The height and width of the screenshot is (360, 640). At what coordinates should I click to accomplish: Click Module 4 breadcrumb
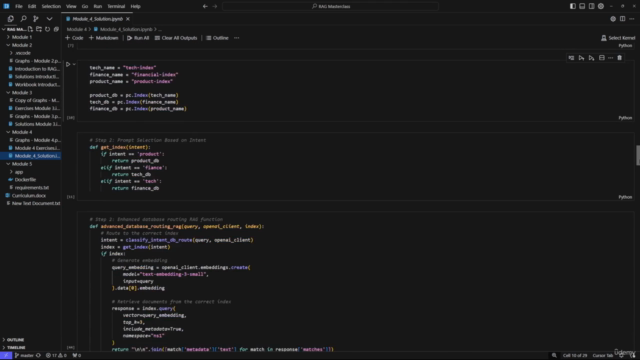point(76,29)
